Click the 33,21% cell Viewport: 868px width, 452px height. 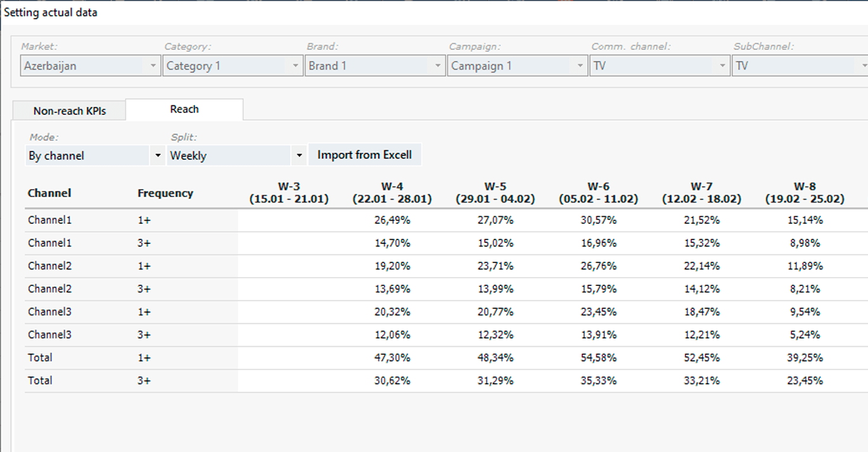pyautogui.click(x=701, y=381)
